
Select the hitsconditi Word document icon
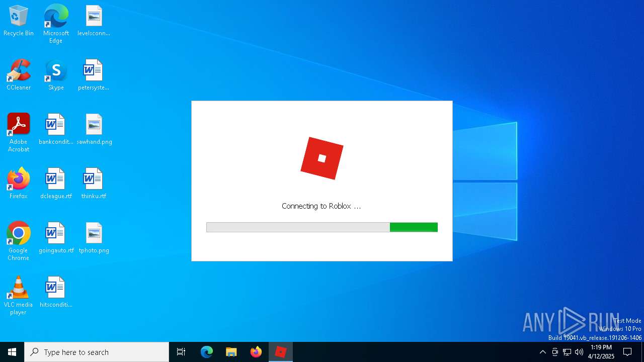tap(56, 293)
